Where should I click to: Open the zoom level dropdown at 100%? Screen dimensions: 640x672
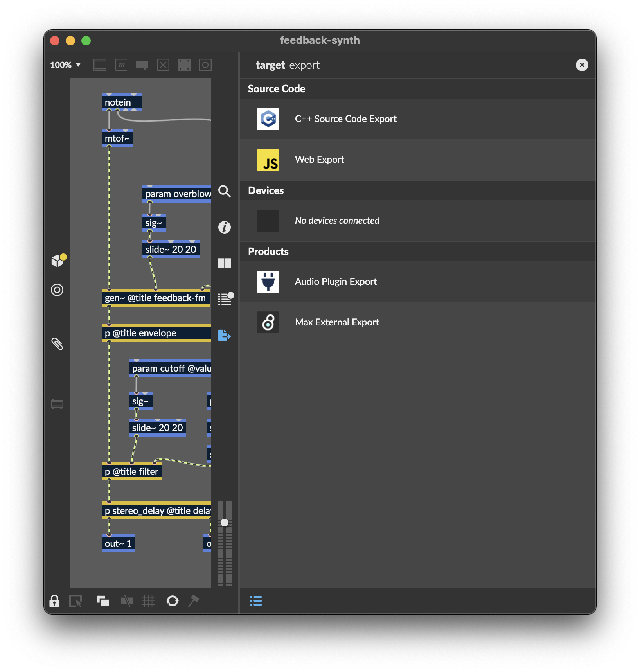(x=65, y=65)
